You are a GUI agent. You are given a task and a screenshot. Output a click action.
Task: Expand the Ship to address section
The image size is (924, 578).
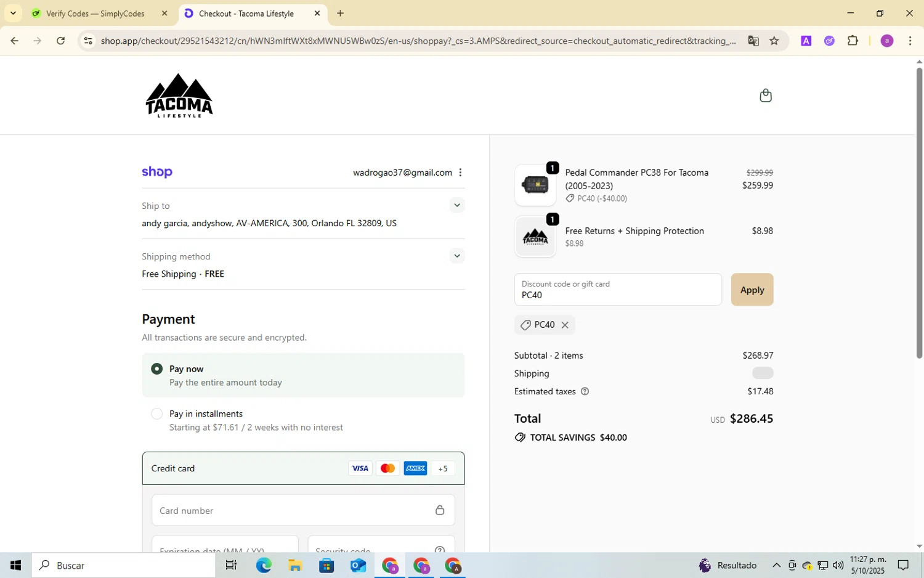[456, 205]
